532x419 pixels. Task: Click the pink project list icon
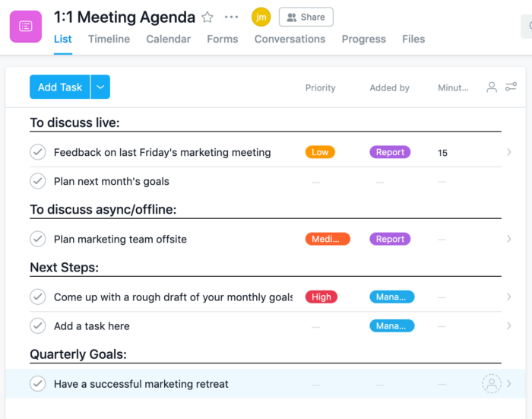pos(26,27)
